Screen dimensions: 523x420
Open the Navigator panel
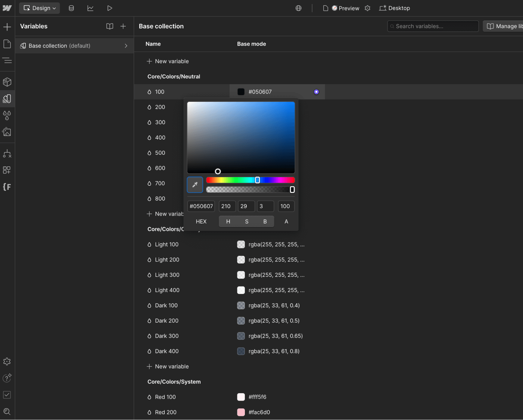coord(7,60)
